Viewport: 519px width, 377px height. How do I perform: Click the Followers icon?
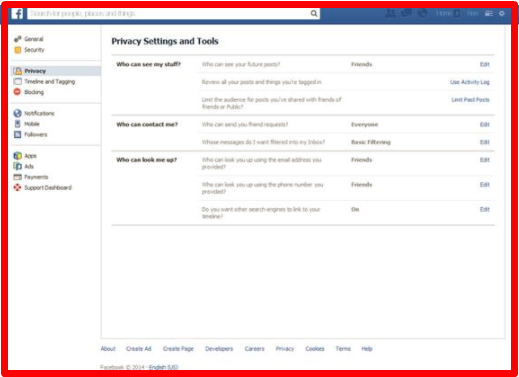[18, 135]
